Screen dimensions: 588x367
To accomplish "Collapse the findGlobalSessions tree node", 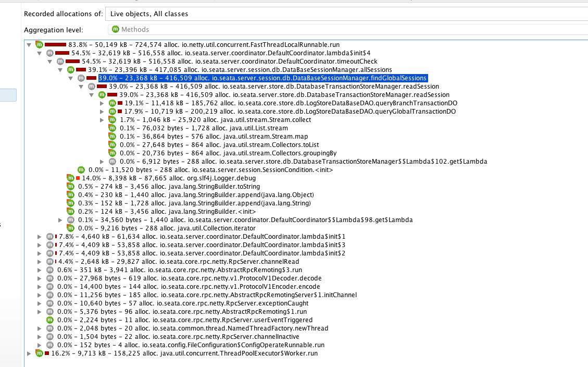I will pos(71,78).
